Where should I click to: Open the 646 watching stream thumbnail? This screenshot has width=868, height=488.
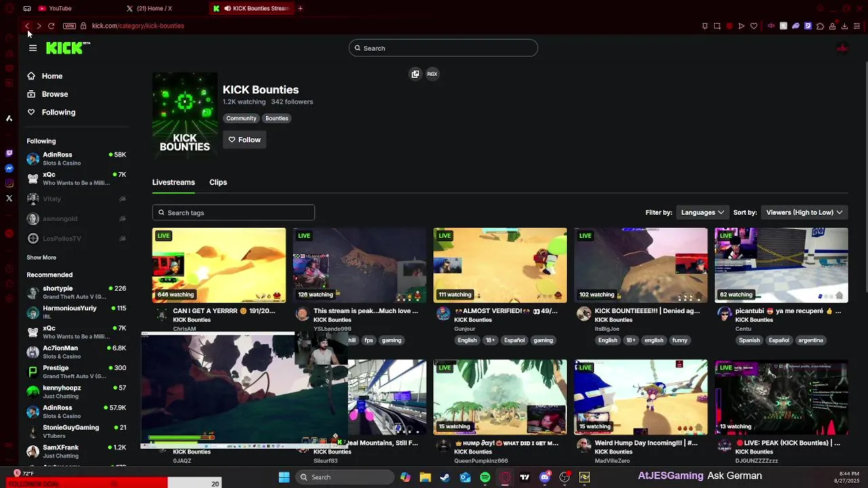coord(219,265)
